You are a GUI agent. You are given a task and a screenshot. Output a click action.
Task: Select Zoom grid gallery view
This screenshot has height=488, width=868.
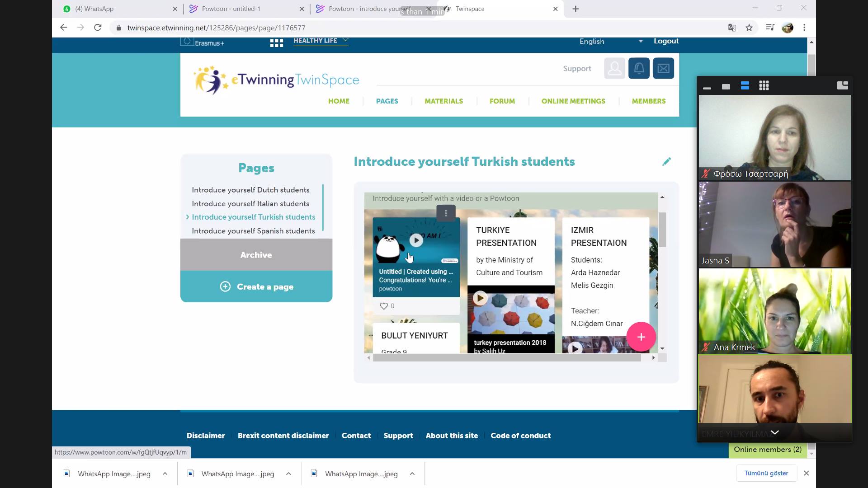(764, 86)
